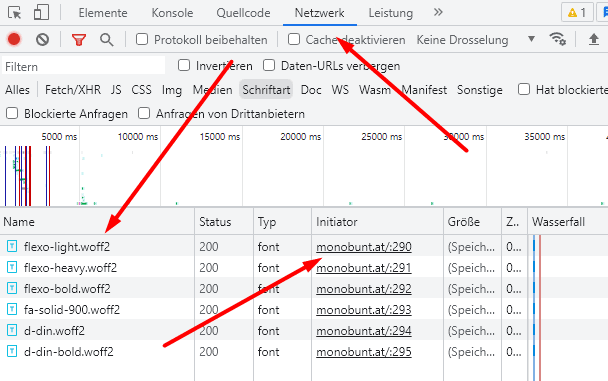Sort by the Initiator column header
This screenshot has width=608, height=381.
pos(377,222)
